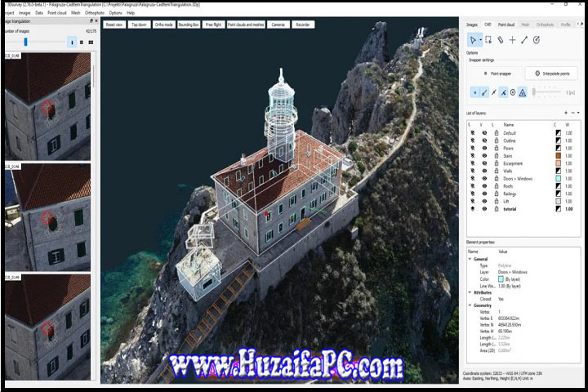
Task: Click the Free flight button
Action: [x=213, y=24]
